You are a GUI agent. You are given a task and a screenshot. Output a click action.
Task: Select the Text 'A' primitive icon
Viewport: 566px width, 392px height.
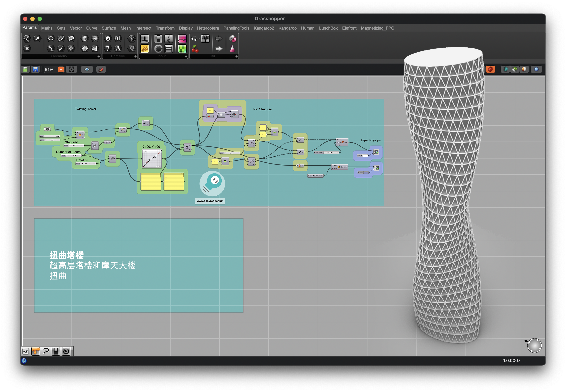118,49
